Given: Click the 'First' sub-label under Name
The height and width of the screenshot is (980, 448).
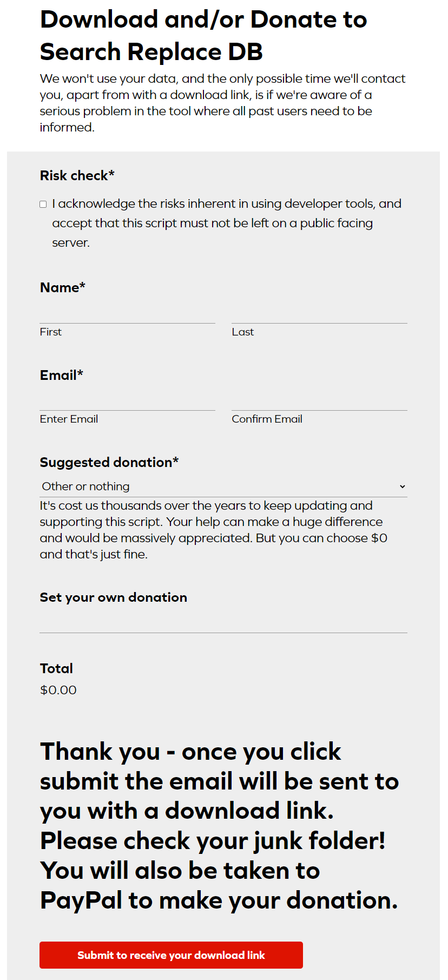Looking at the screenshot, I should tap(51, 332).
